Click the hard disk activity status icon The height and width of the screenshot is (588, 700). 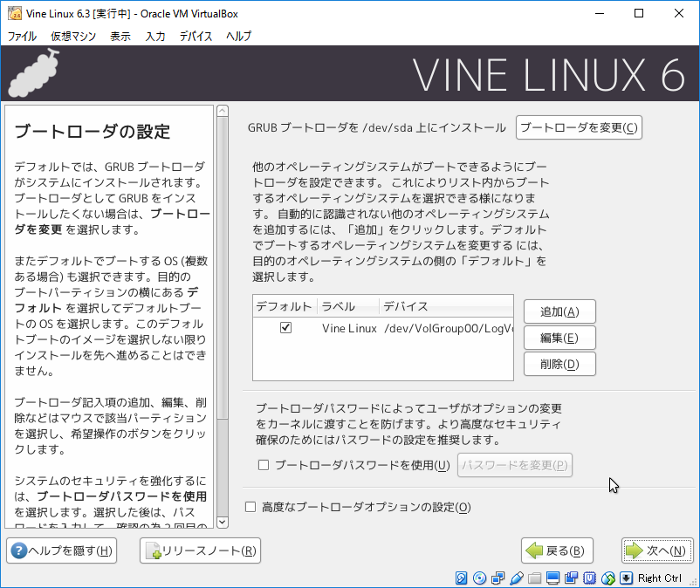[x=461, y=578]
